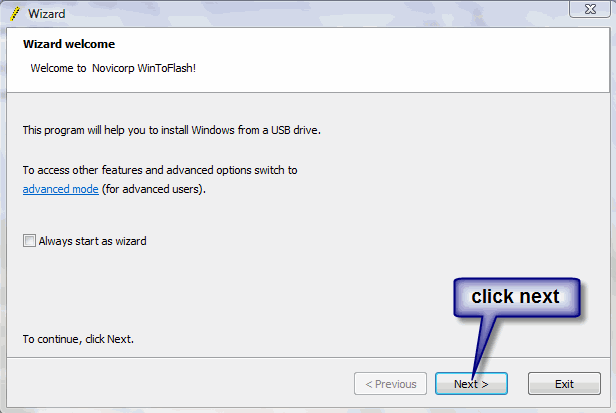This screenshot has height=413, width=616.
Task: Click the disabled Previous button
Action: tap(390, 384)
